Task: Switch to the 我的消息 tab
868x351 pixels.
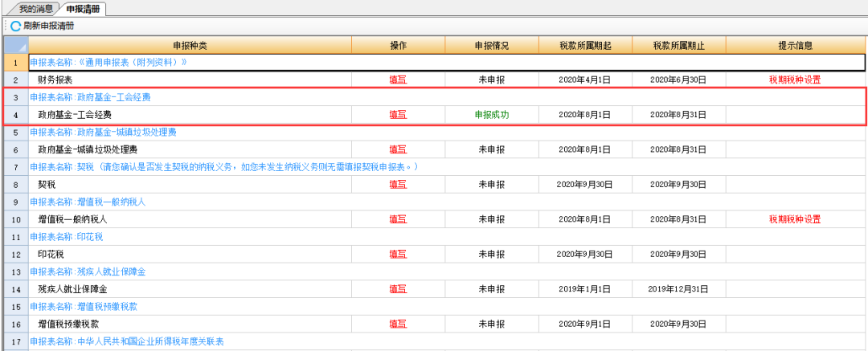Action: [x=36, y=9]
